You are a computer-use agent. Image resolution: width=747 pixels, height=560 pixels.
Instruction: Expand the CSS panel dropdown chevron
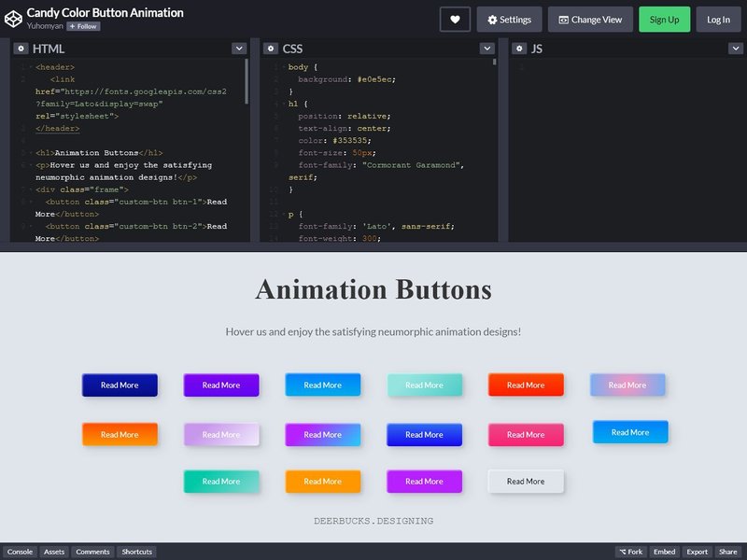[x=486, y=49]
